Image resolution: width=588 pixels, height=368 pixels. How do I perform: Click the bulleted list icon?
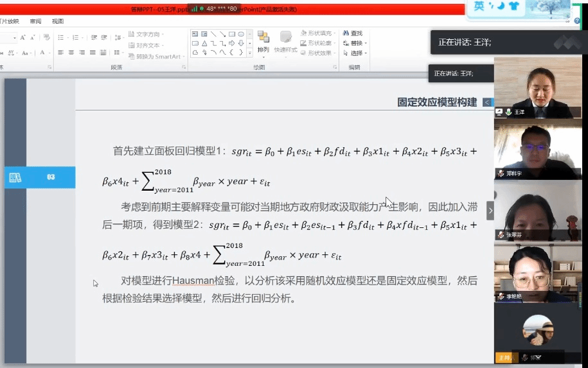click(62, 38)
